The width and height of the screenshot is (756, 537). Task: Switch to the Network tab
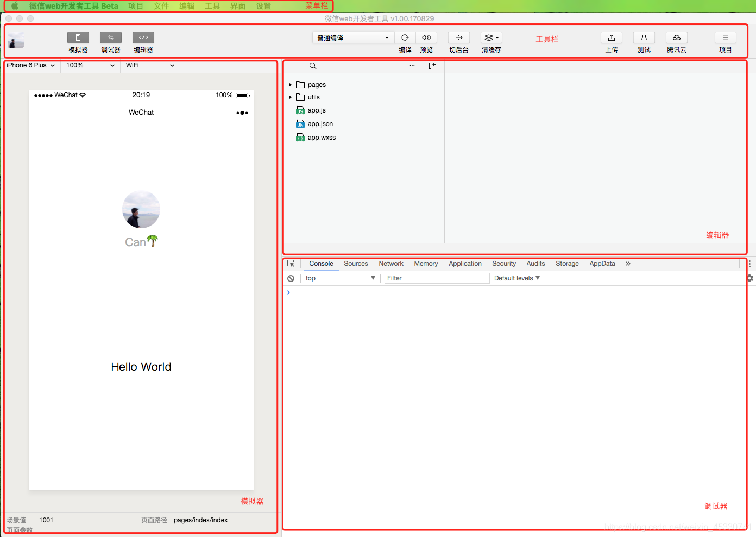click(x=391, y=264)
